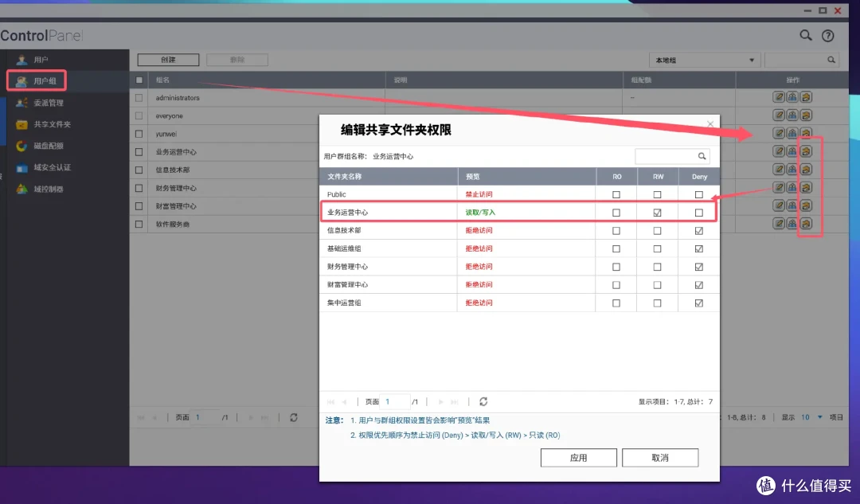Click the 删除 delete button
This screenshot has height=504, width=860.
237,60
